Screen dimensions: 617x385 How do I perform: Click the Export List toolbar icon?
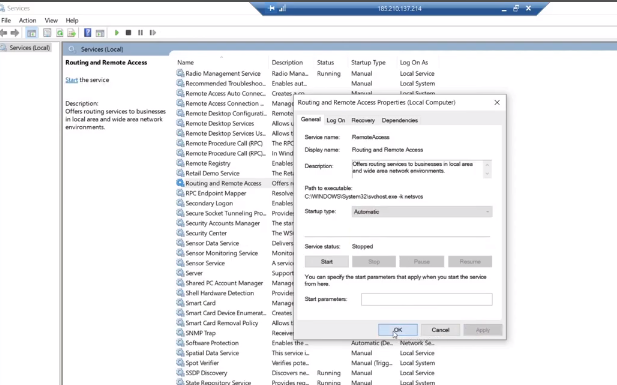click(x=71, y=33)
